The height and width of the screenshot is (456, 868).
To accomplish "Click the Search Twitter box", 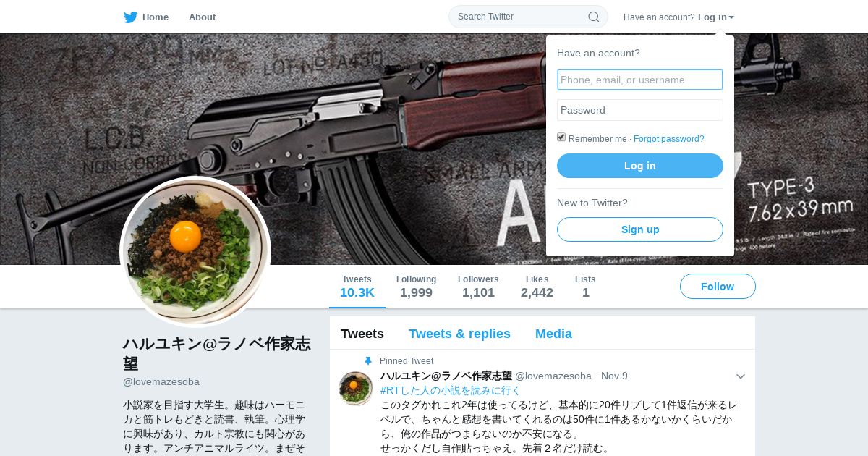I will [528, 17].
